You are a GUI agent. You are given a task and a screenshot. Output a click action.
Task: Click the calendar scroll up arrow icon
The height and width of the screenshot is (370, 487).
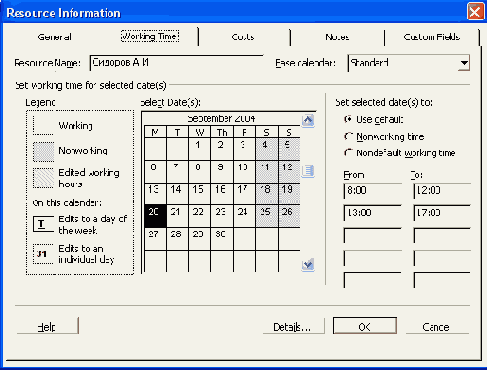click(308, 120)
